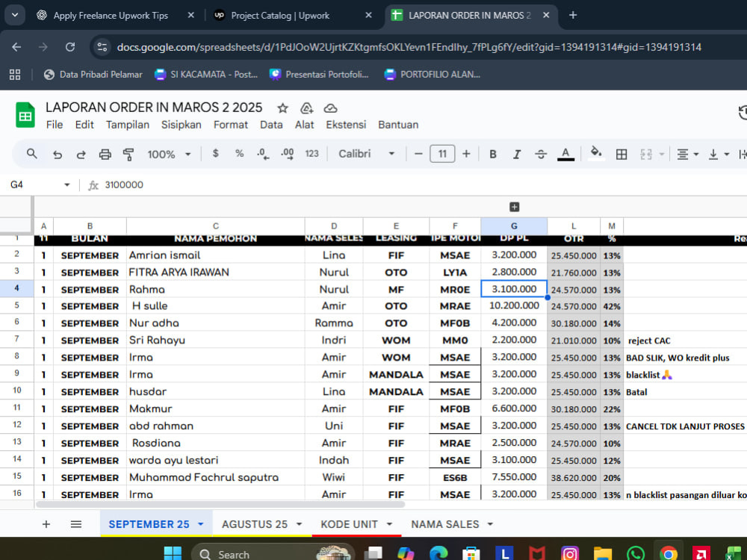747x560 pixels.
Task: Open the Name box dropdown arrow
Action: point(66,184)
